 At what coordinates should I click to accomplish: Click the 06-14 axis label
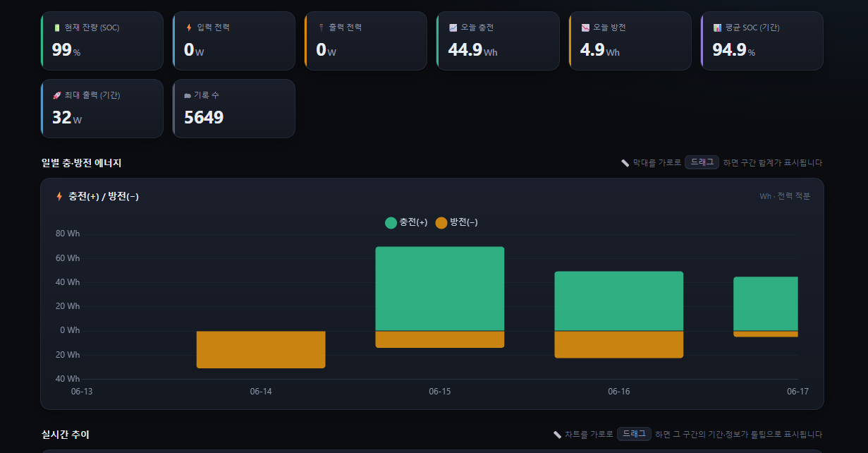coord(261,392)
